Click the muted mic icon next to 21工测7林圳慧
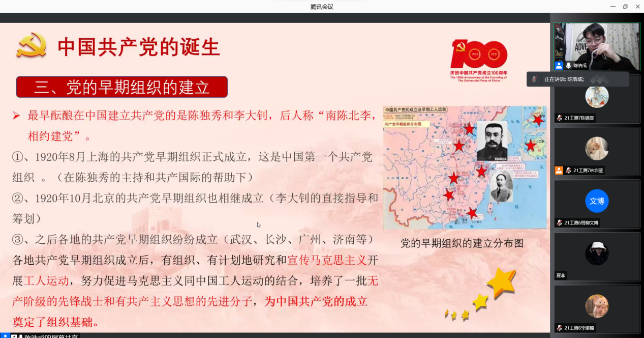 pyautogui.click(x=568, y=171)
